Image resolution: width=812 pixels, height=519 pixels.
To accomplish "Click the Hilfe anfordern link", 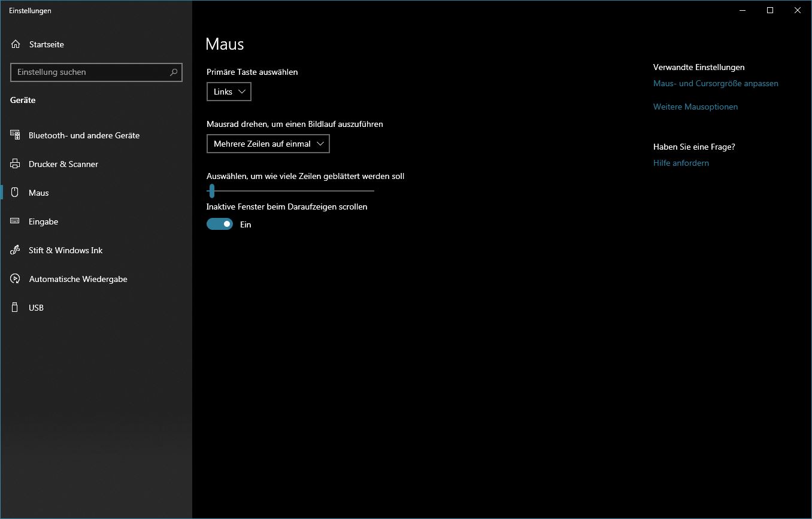I will (681, 163).
